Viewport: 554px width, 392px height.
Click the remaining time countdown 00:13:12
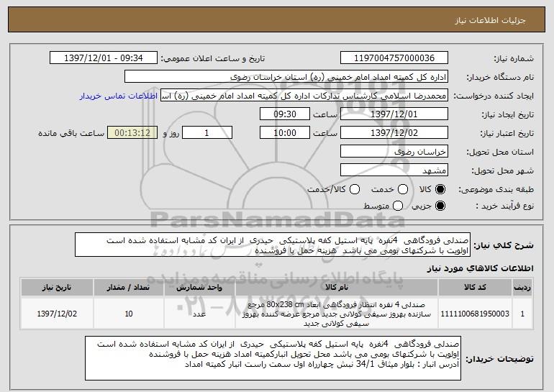click(132, 133)
